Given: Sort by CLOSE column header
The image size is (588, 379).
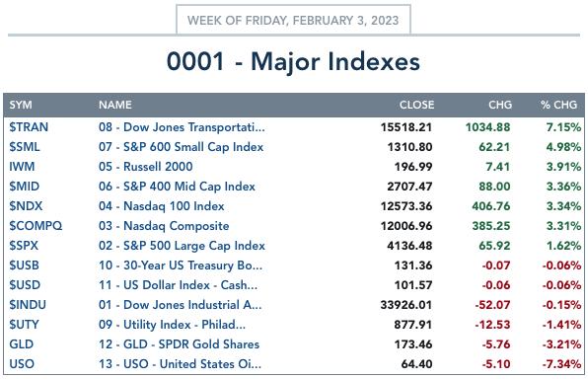Looking at the screenshot, I should pos(416,105).
